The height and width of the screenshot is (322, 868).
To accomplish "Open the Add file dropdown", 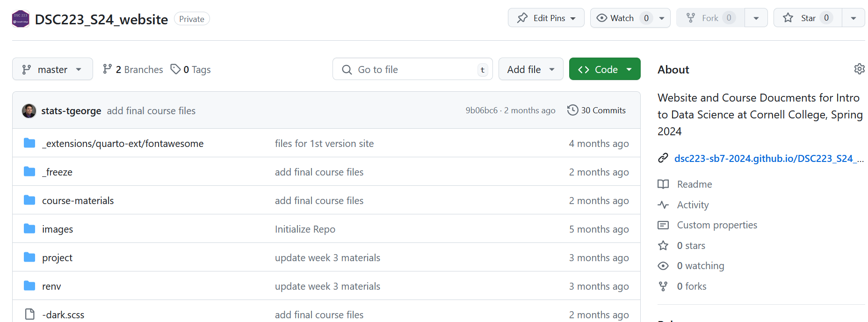I will (530, 70).
